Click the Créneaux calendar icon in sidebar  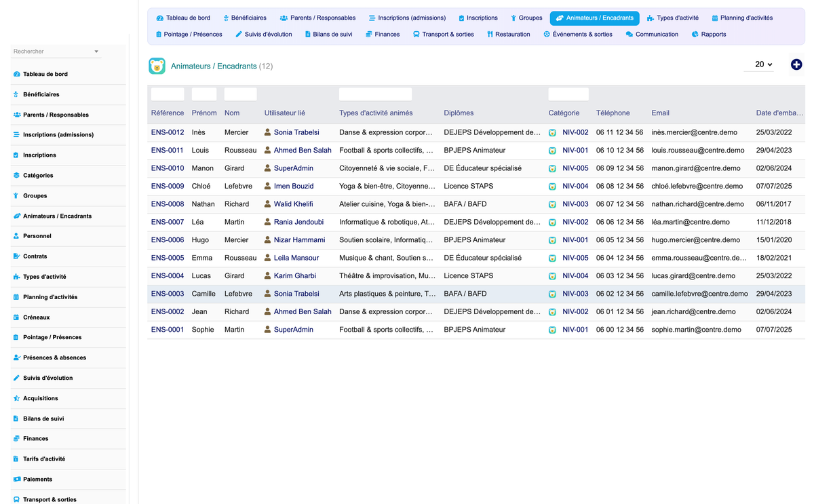coord(16,317)
